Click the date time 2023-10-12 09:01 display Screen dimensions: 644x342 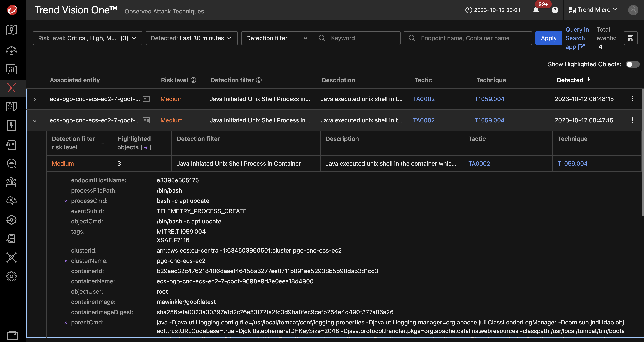(493, 10)
